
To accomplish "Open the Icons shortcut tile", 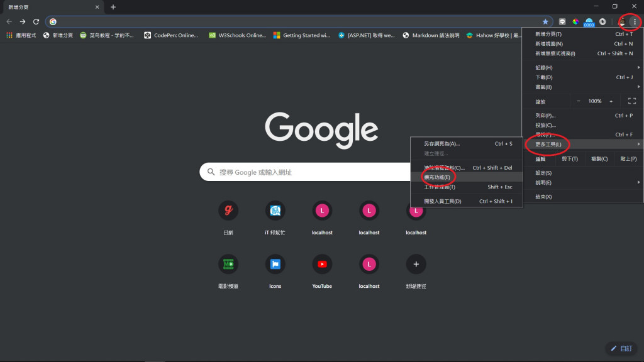I will click(275, 271).
